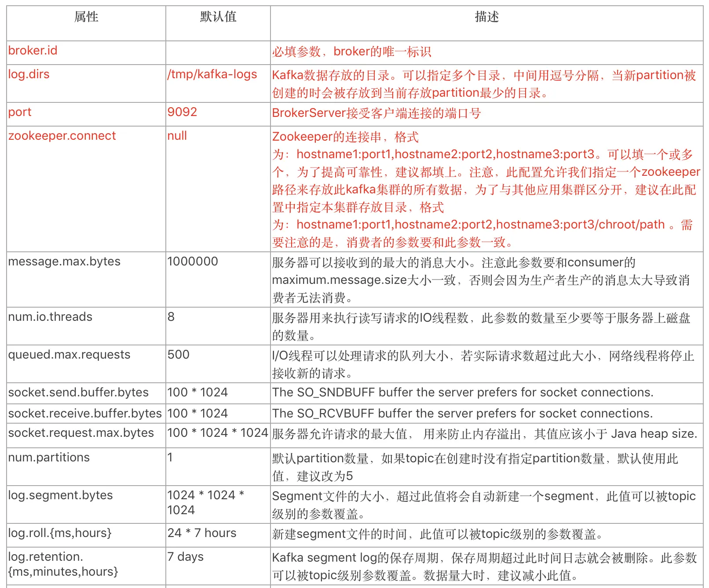This screenshot has height=588, width=709.
Task: Click the broker的唯一标识 description
Action: [352, 51]
